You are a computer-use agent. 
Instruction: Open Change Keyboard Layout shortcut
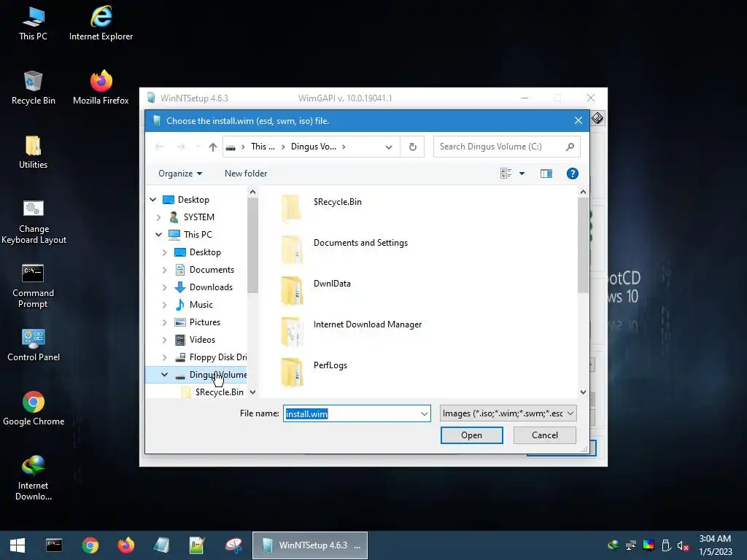(x=34, y=222)
